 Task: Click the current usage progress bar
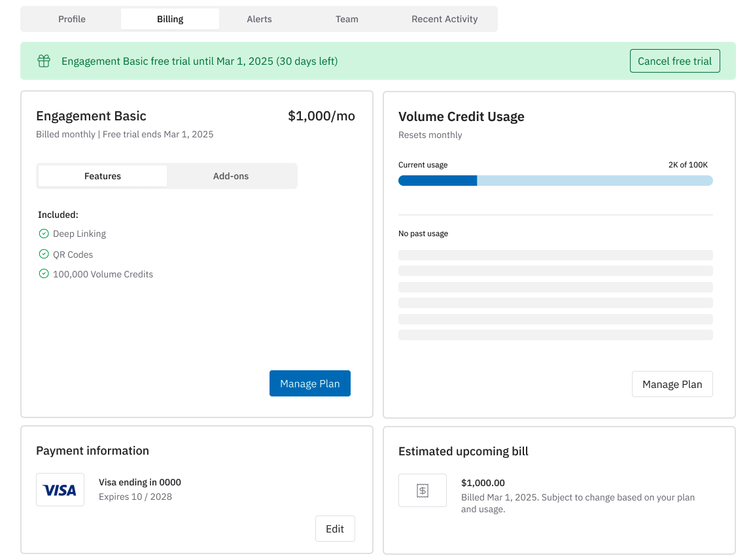(555, 181)
